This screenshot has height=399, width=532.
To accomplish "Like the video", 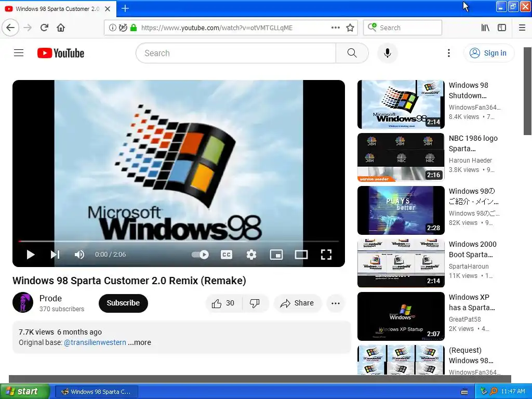I will point(223,303).
